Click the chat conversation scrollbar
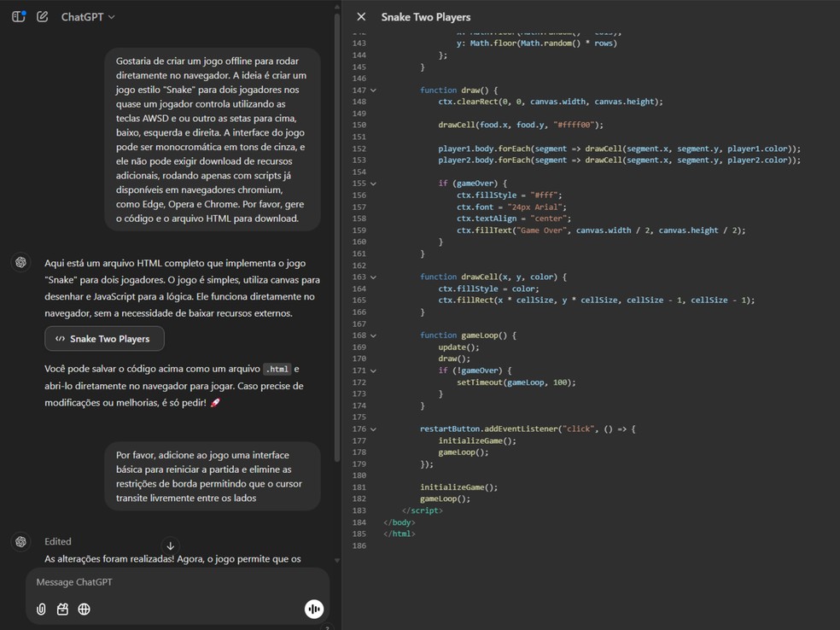This screenshot has height=630, width=840. click(x=337, y=256)
